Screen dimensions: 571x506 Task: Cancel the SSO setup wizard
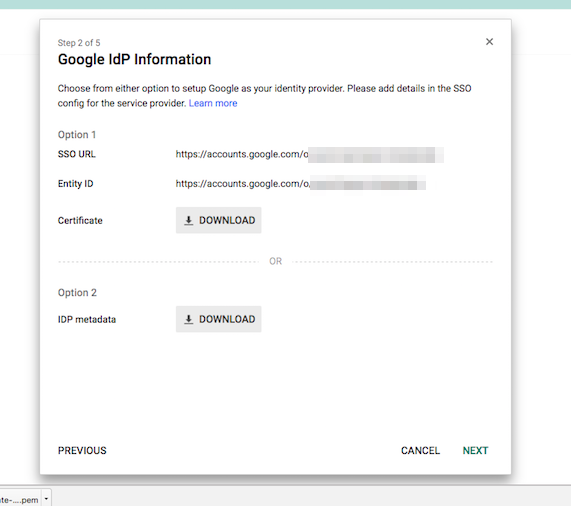[x=420, y=451]
